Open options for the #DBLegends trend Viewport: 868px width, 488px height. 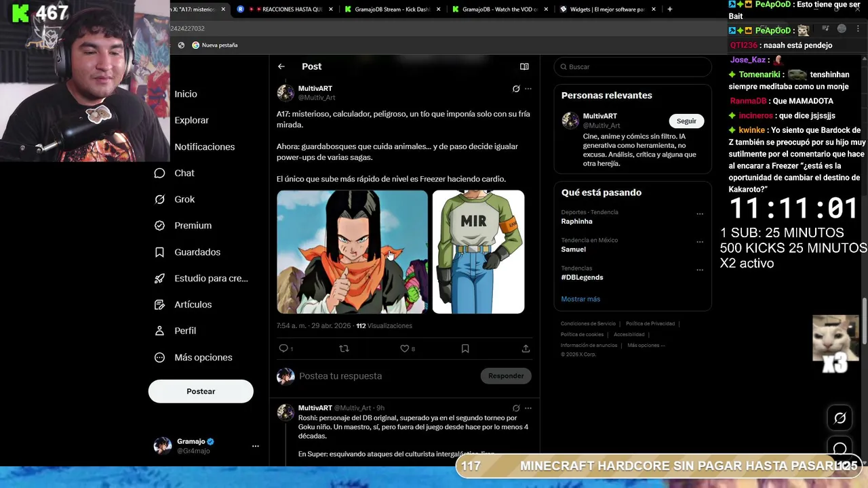(x=700, y=270)
